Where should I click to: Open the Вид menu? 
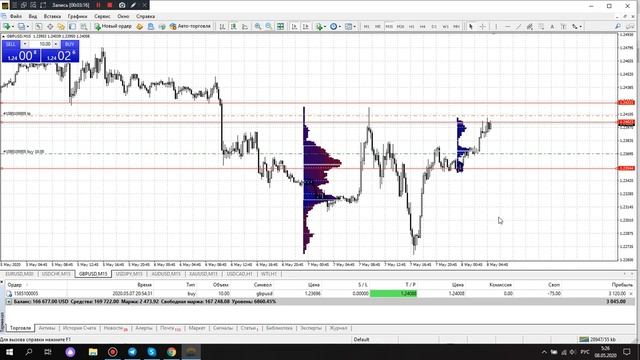pyautogui.click(x=33, y=16)
